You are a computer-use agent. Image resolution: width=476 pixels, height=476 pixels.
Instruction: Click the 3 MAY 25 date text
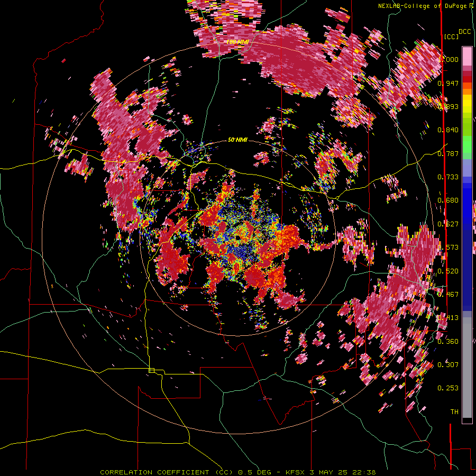tap(329, 472)
